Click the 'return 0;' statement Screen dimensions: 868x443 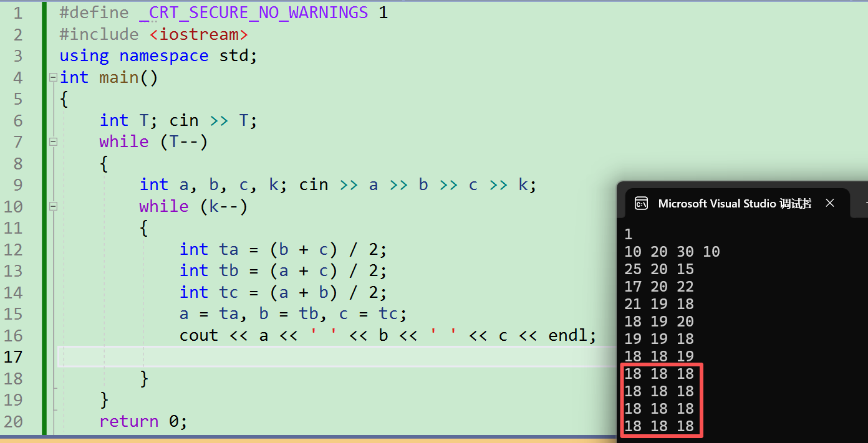(143, 421)
